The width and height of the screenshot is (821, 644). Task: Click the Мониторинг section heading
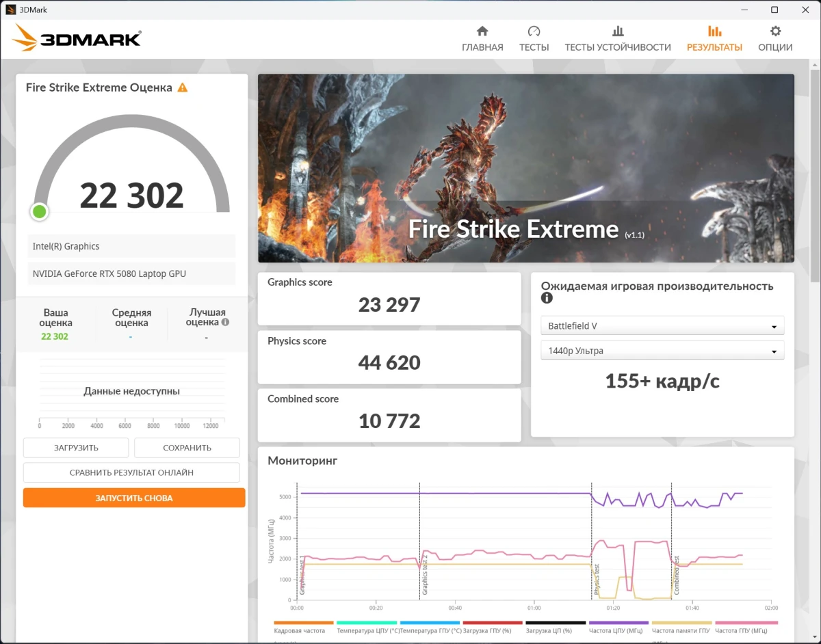(x=302, y=461)
